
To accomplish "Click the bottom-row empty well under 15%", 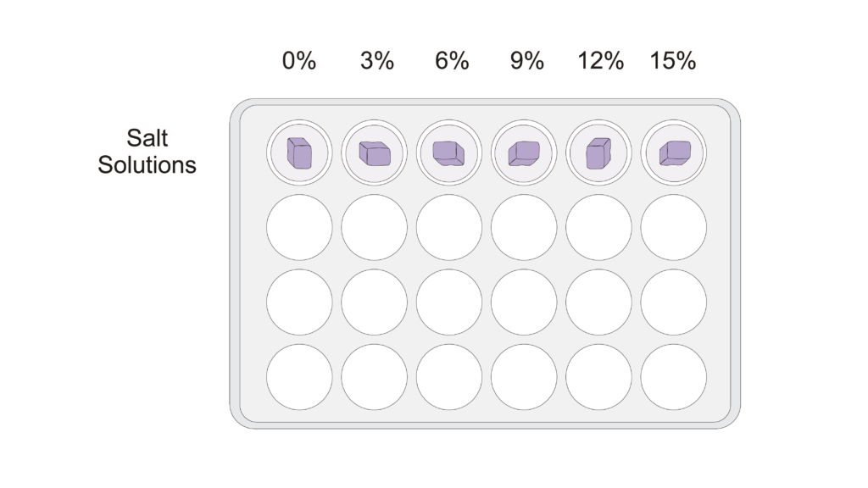I will click(674, 377).
